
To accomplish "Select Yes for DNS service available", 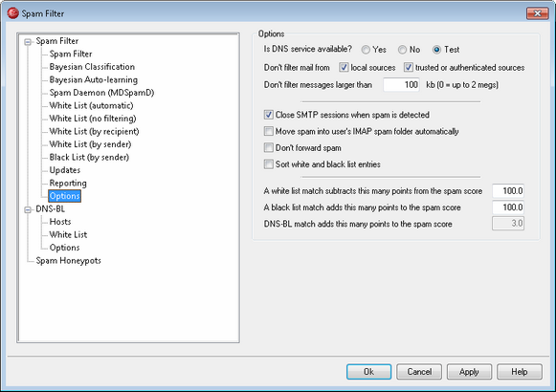I will (x=366, y=50).
